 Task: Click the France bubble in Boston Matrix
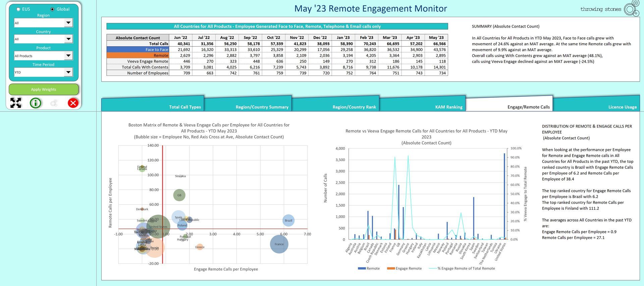pos(279,244)
